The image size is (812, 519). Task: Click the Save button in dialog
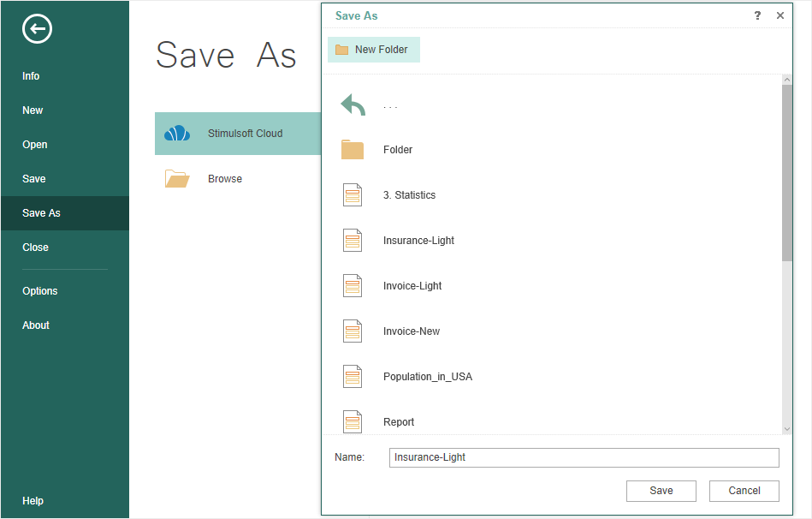661,491
